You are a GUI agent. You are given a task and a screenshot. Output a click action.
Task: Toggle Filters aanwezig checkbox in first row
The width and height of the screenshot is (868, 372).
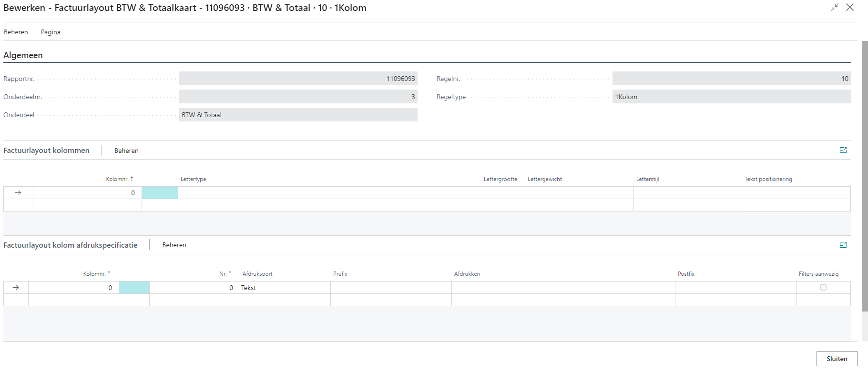(x=823, y=288)
